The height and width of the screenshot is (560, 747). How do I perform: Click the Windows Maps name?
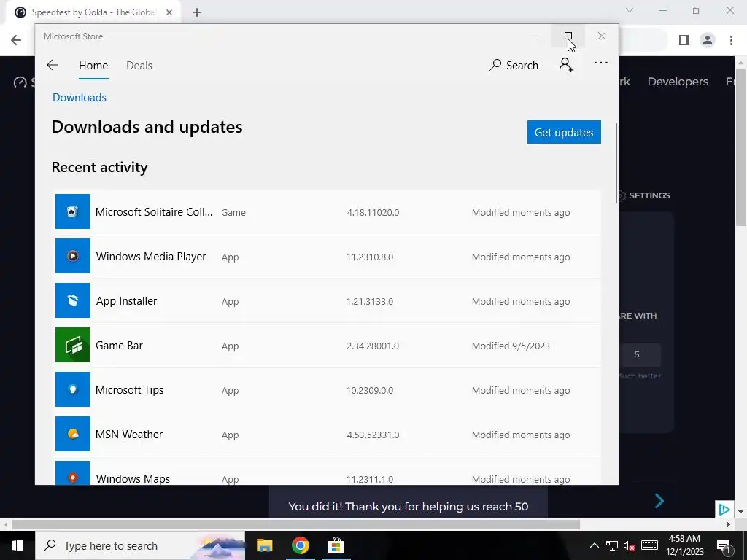[x=133, y=478]
